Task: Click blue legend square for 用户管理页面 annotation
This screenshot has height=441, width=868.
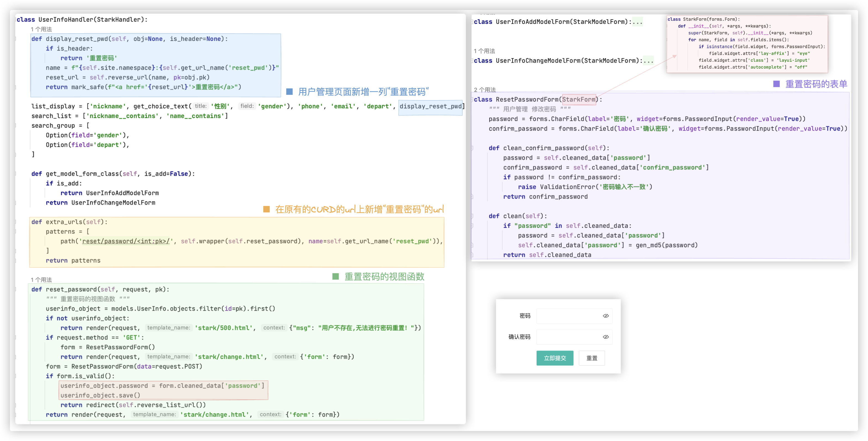Action: point(289,92)
